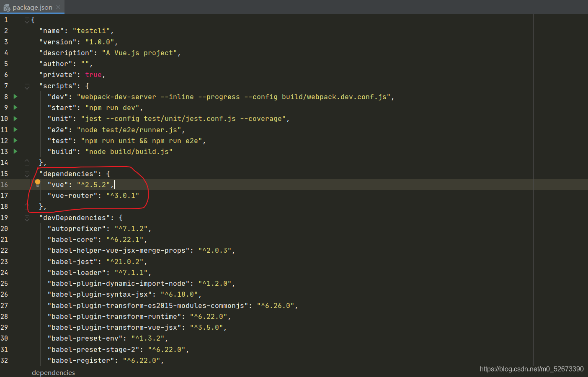
Task: Click the "npm run unit && npm run e2e" string
Action: tap(142, 141)
